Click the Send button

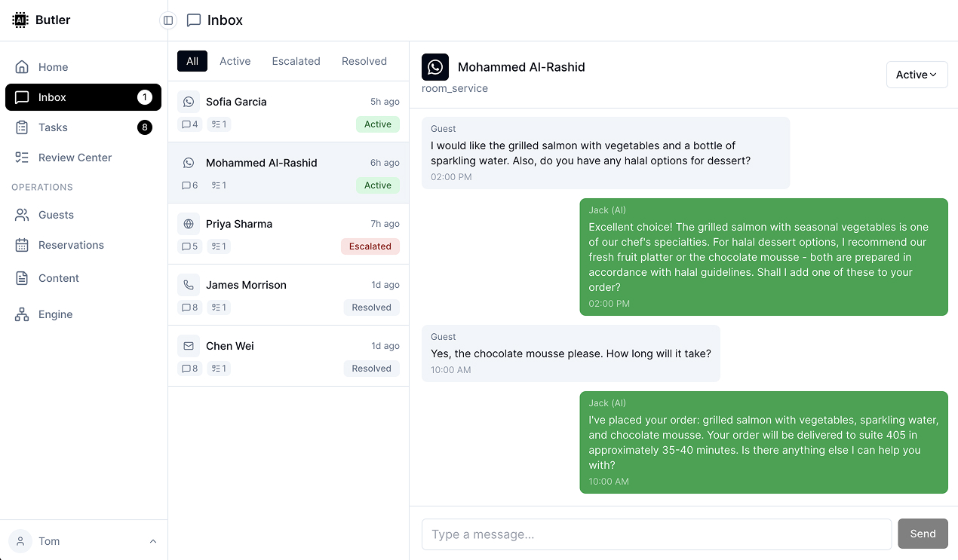point(923,533)
